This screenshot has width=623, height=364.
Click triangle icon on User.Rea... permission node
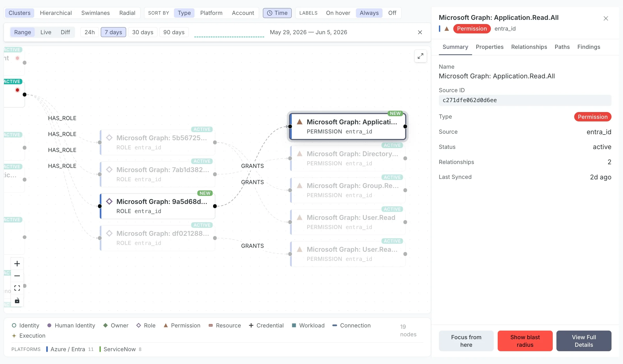pyautogui.click(x=300, y=249)
